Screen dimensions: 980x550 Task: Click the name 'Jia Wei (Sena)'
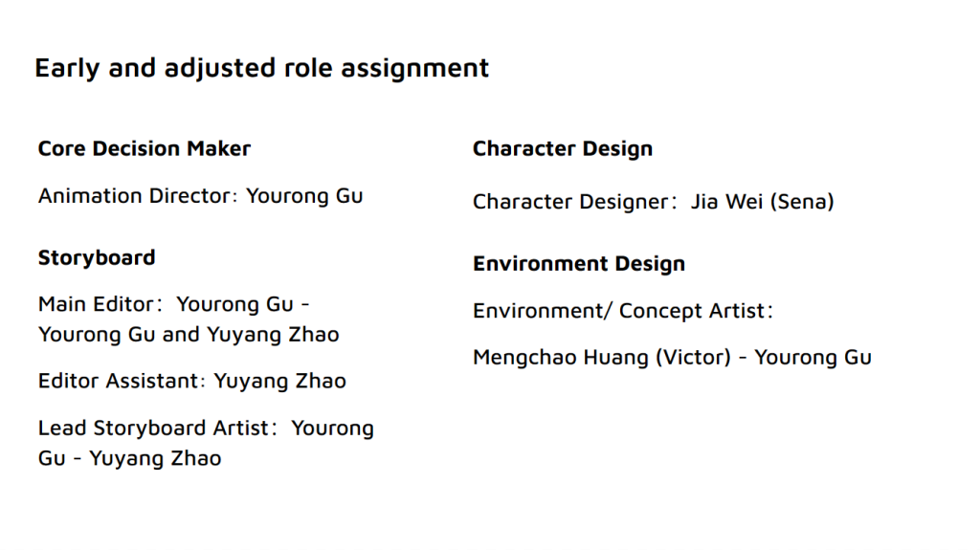(762, 202)
